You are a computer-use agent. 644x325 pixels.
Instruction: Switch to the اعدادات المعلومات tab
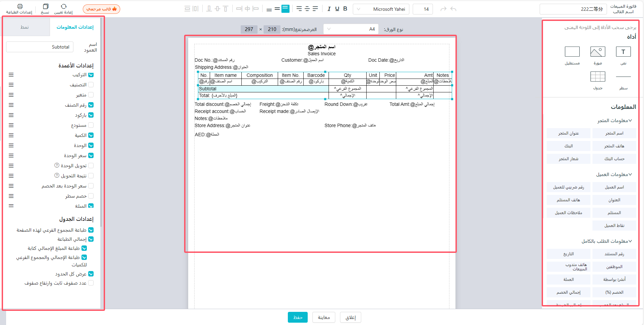[x=75, y=27]
